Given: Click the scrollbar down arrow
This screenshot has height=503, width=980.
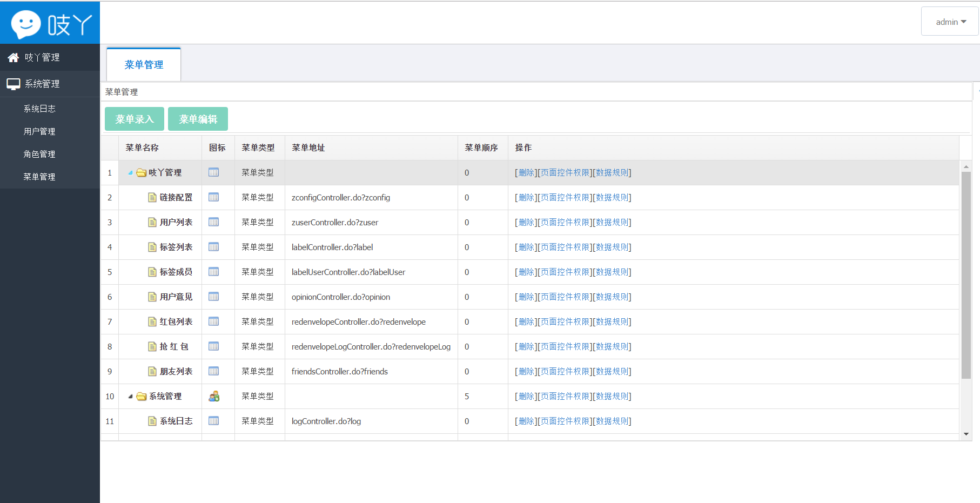Looking at the screenshot, I should [x=966, y=434].
